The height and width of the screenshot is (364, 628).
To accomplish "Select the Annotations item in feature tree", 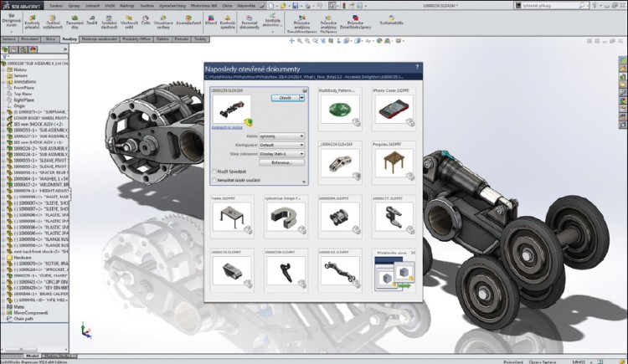I will pyautogui.click(x=27, y=80).
